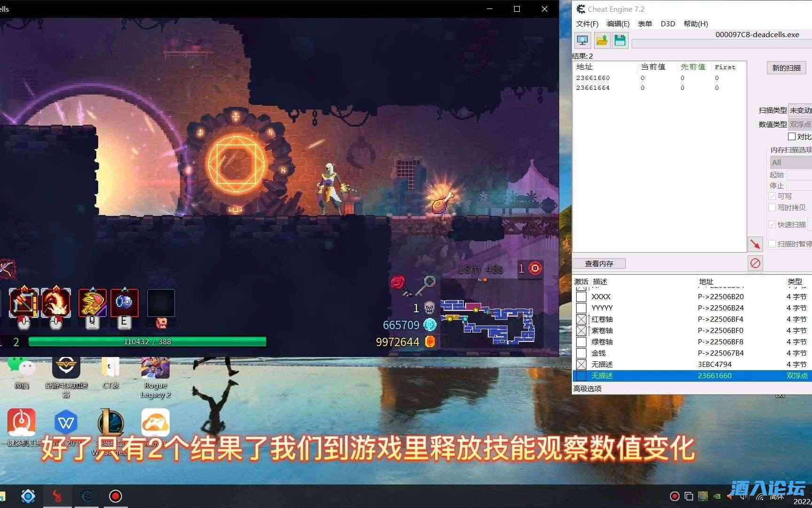Viewport: 812px width, 508px height.
Task: Click the green health progress bar
Action: [x=147, y=341]
